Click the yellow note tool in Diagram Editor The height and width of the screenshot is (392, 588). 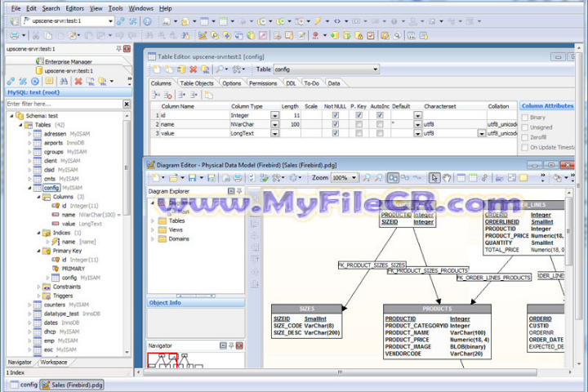point(523,178)
